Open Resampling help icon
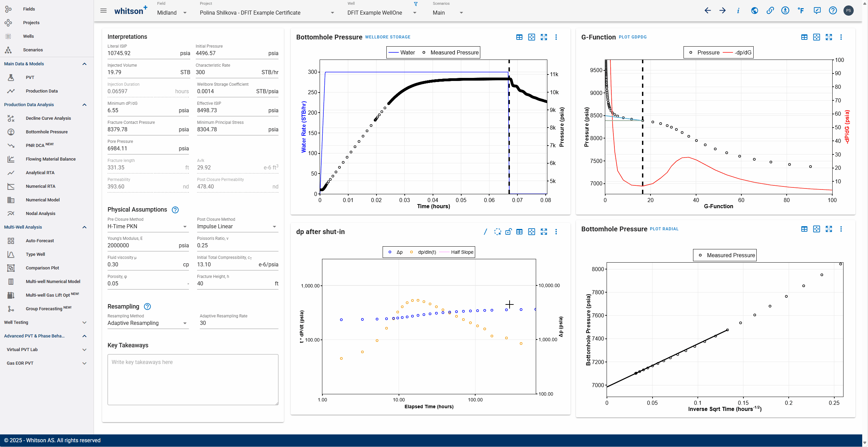The width and height of the screenshot is (868, 447). (x=147, y=307)
